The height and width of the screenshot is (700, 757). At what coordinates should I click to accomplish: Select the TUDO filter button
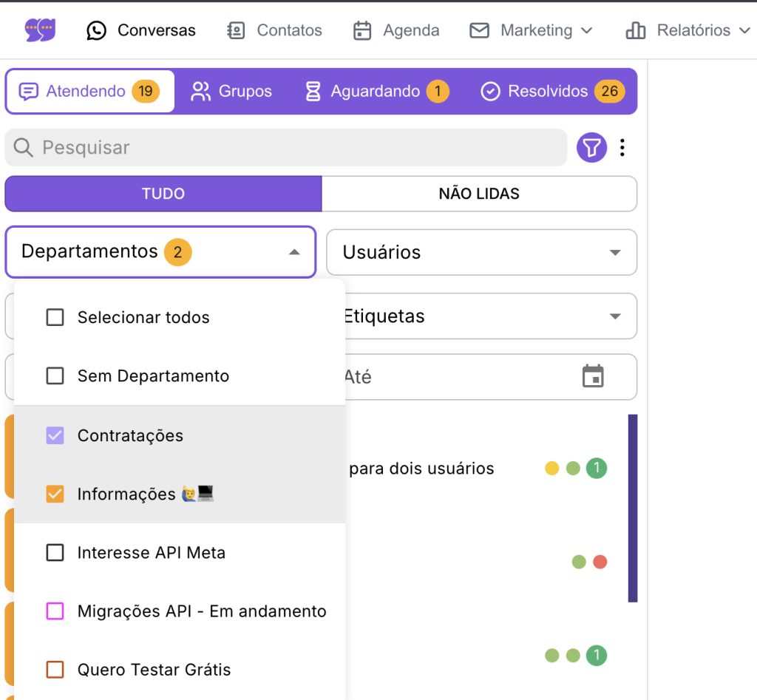point(163,194)
